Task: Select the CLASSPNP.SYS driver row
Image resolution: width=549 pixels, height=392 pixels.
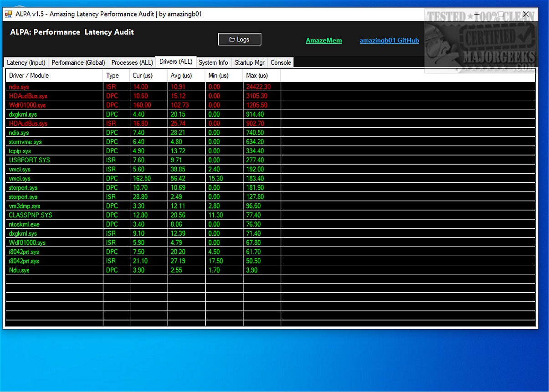Action: tap(270, 215)
